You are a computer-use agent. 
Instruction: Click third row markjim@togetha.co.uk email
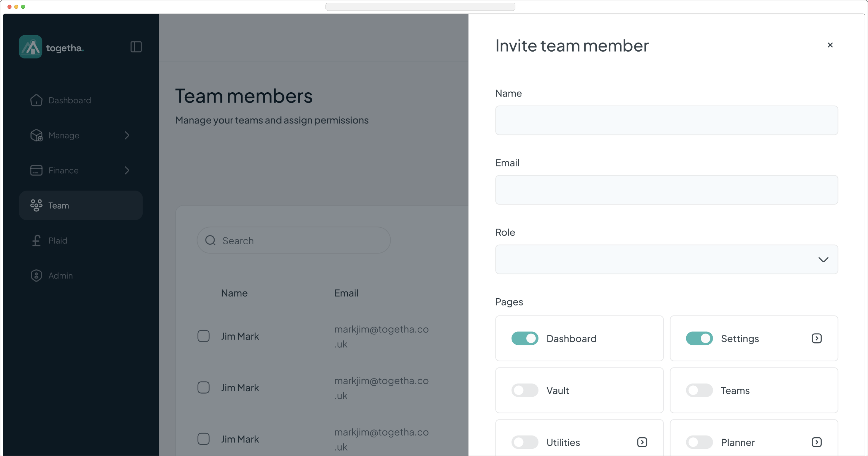pyautogui.click(x=382, y=439)
